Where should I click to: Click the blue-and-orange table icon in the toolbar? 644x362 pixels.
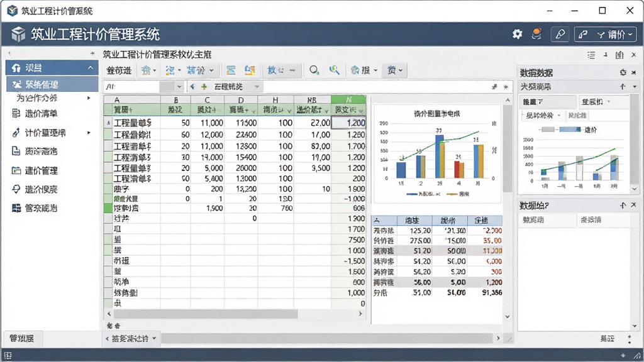point(231,70)
